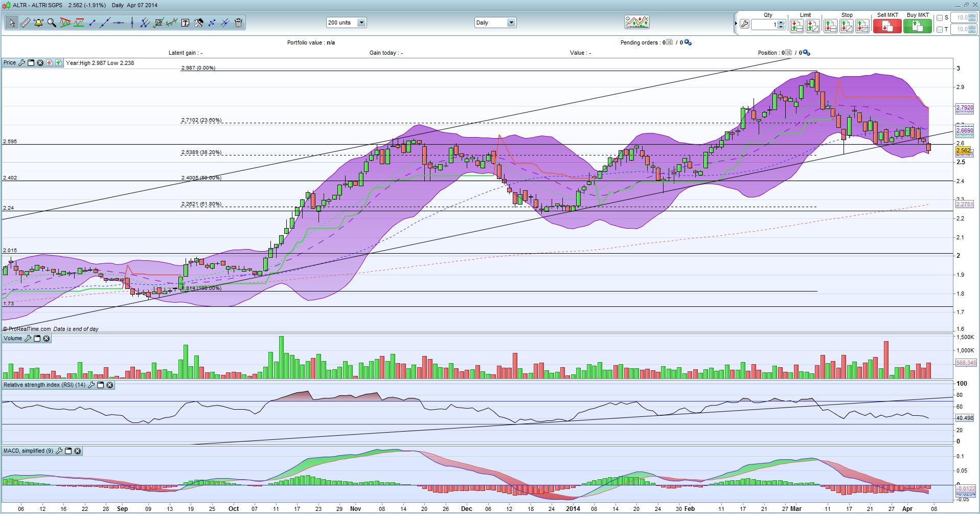The height and width of the screenshot is (514, 980).
Task: Click the Qty input field
Action: [764, 25]
